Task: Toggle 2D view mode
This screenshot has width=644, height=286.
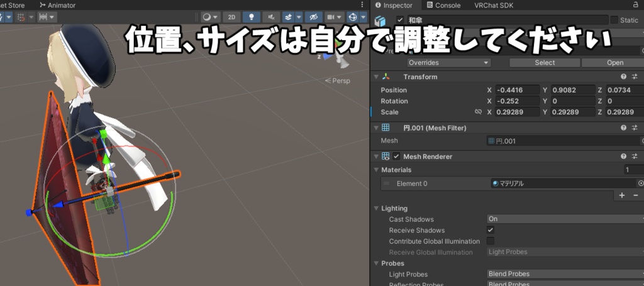Action: 231,17
